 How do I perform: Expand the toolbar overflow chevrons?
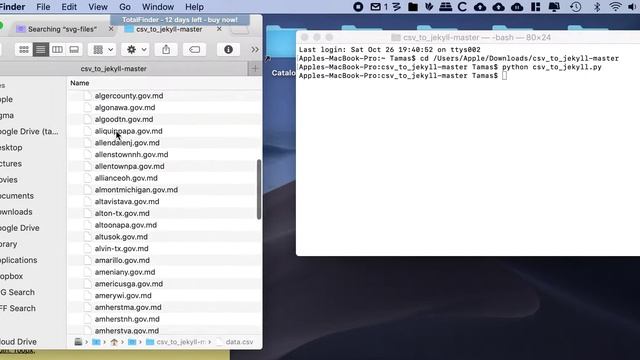[x=255, y=50]
